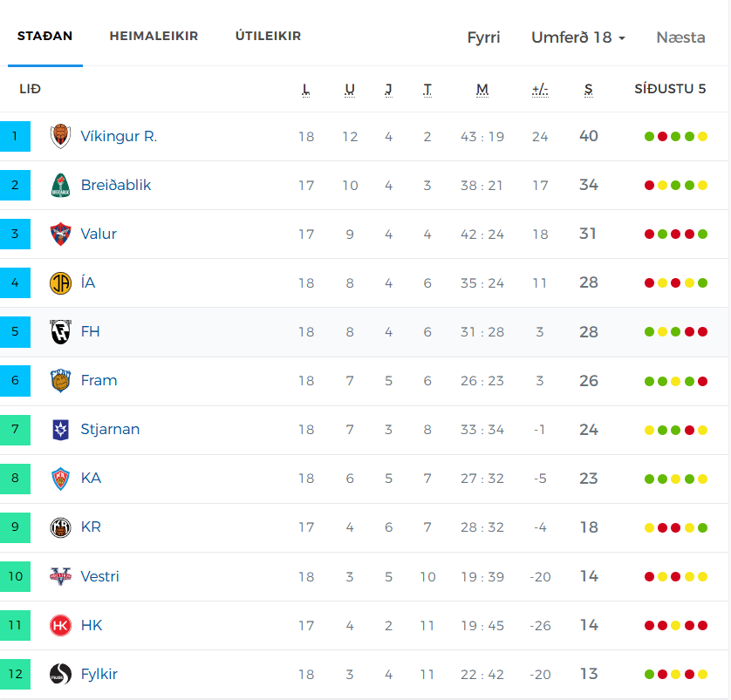Click the Vestri team name link
The height and width of the screenshot is (700, 731).
point(99,576)
